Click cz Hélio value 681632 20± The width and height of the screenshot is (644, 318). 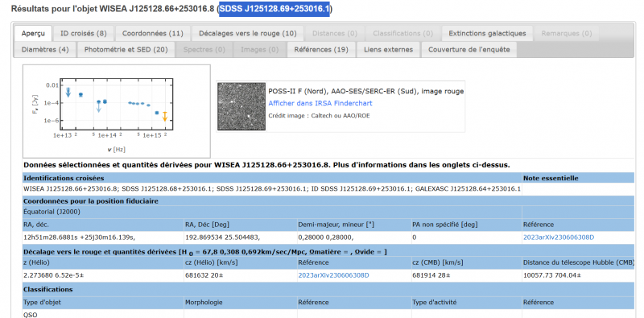point(204,275)
